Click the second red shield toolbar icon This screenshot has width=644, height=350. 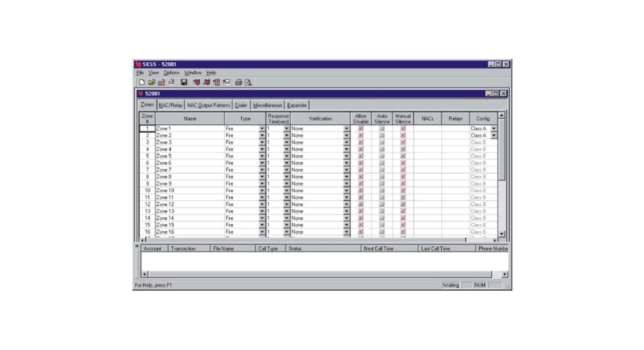coord(206,83)
